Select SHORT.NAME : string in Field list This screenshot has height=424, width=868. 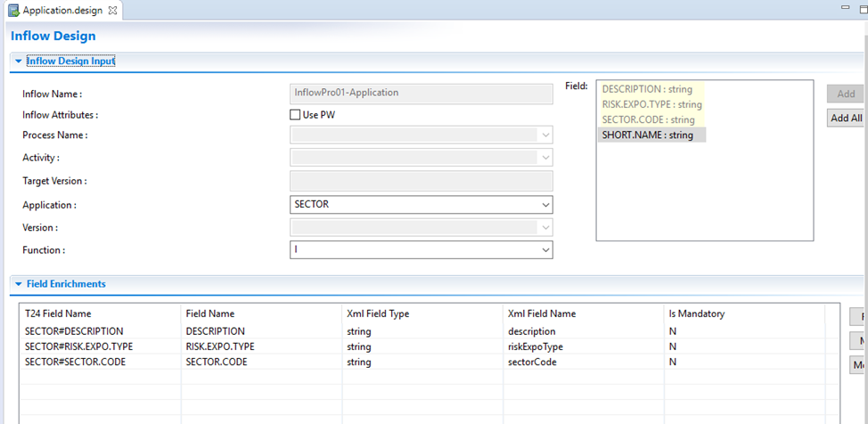tap(647, 135)
